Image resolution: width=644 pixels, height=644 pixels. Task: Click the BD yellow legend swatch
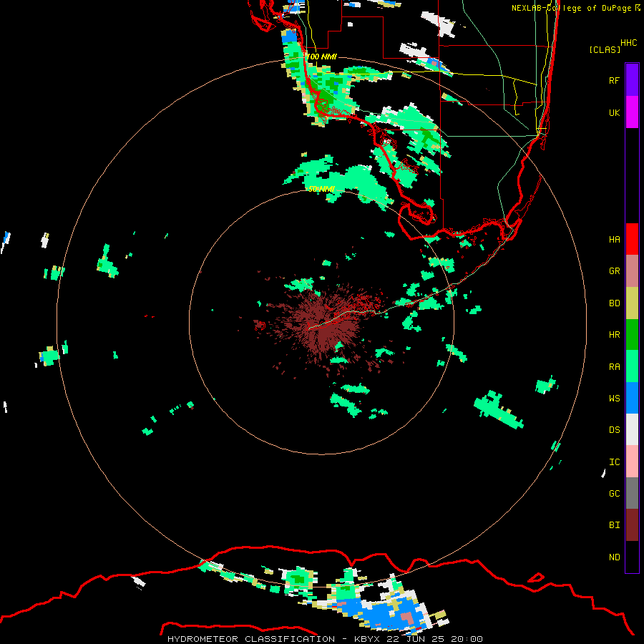pos(632,303)
